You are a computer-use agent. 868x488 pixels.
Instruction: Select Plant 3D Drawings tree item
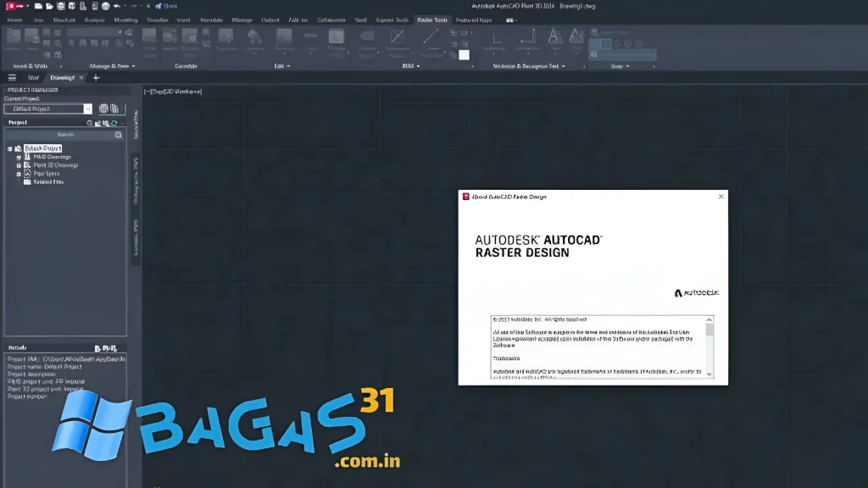[55, 165]
